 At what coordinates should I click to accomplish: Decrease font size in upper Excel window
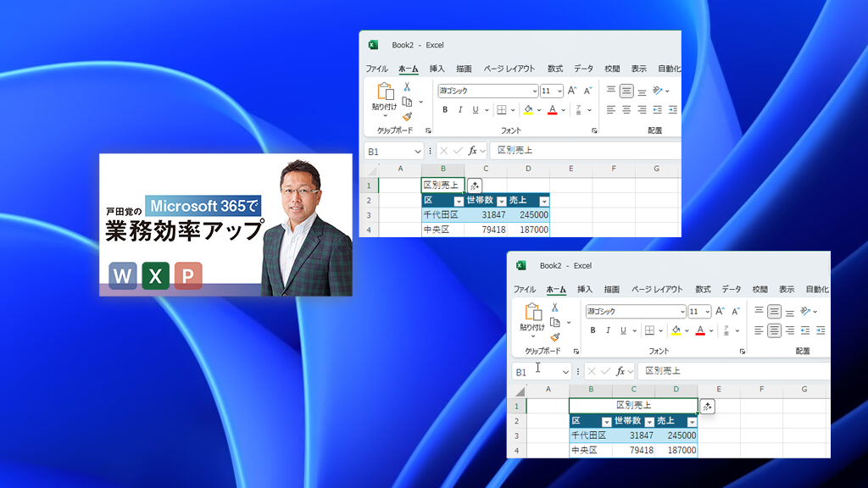pyautogui.click(x=588, y=90)
